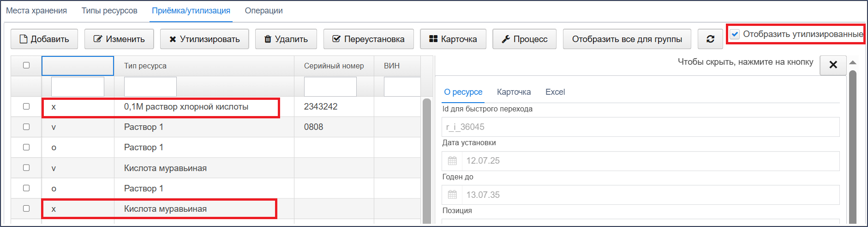Switch to Типы ресурсов tab
The width and height of the screenshot is (868, 227).
tap(109, 11)
